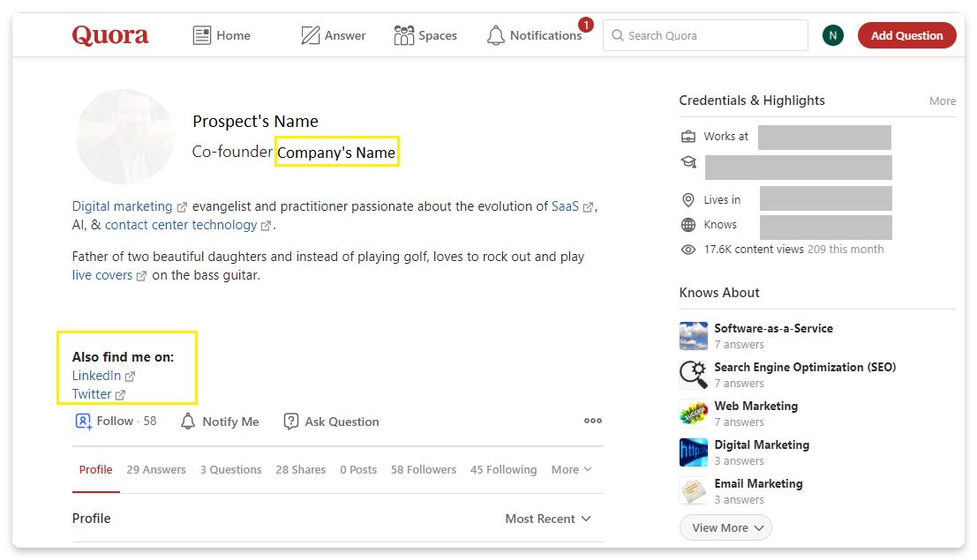The height and width of the screenshot is (560, 977).
Task: Open the Web Marketing topic title
Action: 755,407
